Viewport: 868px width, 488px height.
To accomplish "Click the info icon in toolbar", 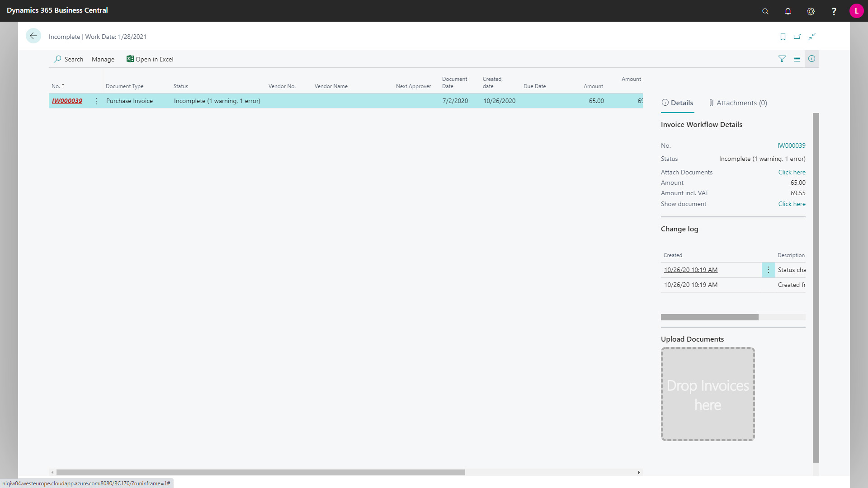I will pyautogui.click(x=811, y=58).
